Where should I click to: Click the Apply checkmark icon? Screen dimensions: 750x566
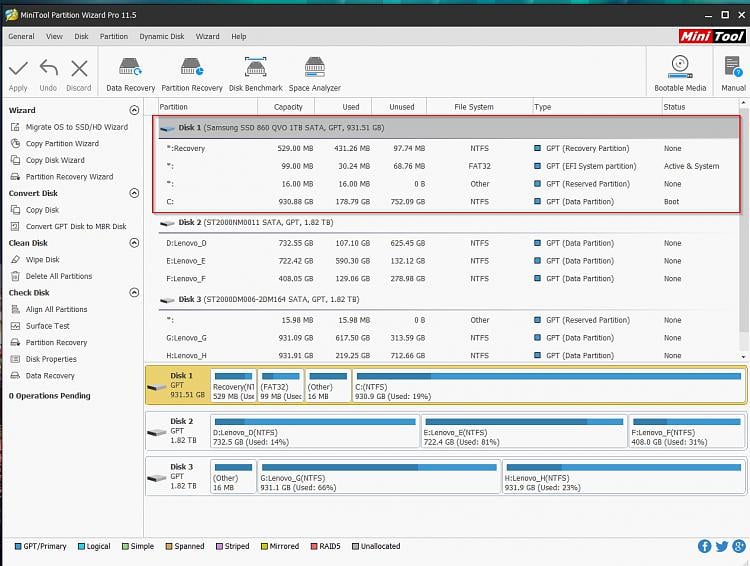[18, 69]
